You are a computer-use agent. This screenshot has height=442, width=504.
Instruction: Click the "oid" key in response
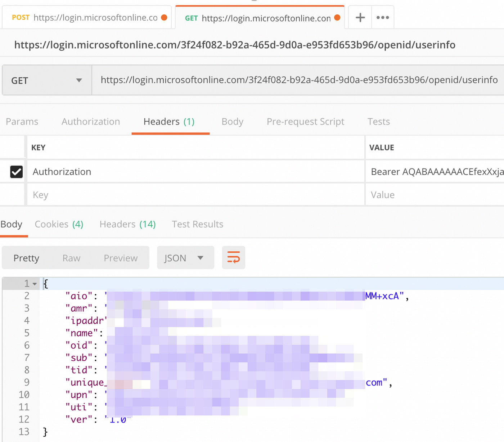tap(79, 346)
